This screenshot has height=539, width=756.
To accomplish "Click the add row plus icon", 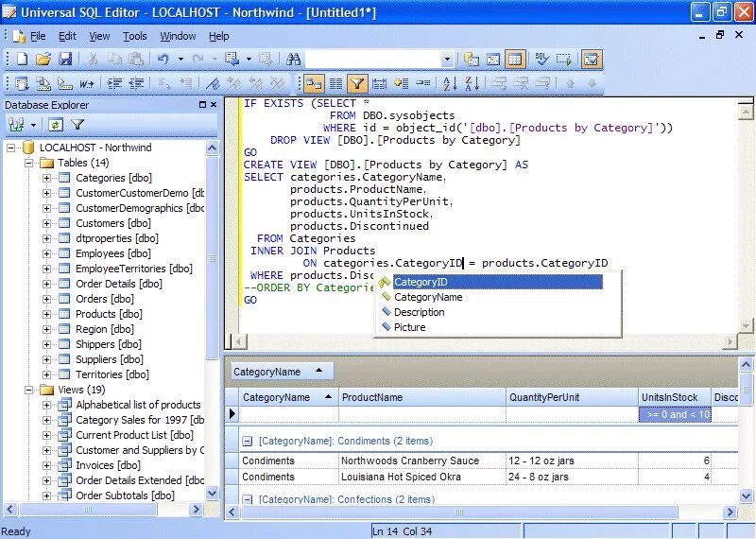I will (x=401, y=83).
